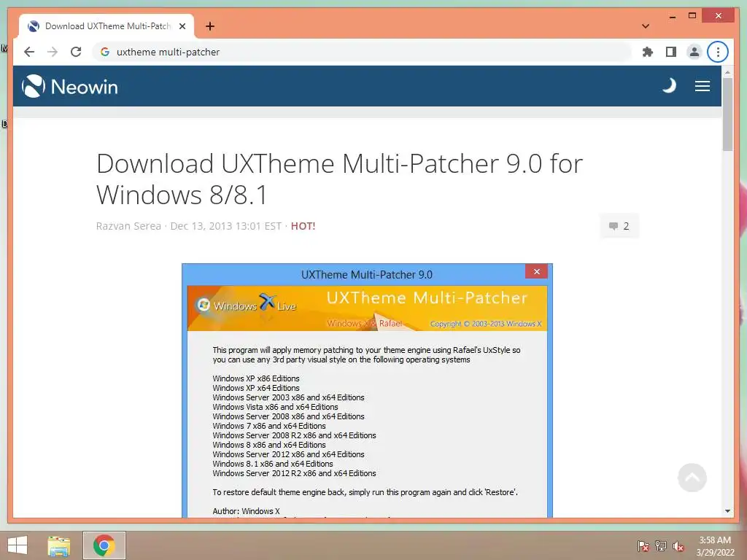Open the comments count button showing 2
The width and height of the screenshot is (747, 560).
click(619, 226)
